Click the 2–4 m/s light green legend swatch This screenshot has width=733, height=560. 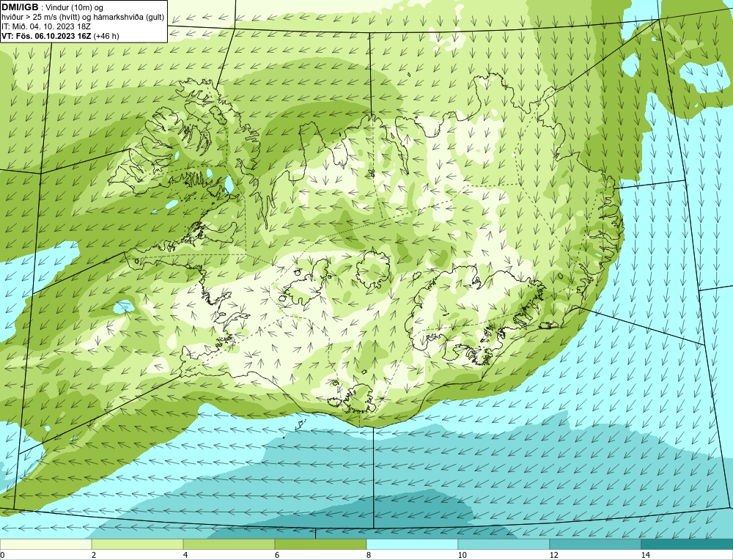click(x=138, y=544)
